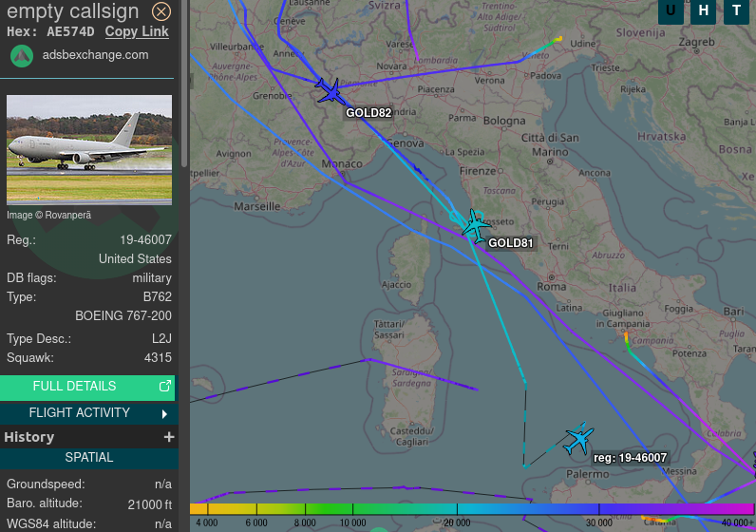This screenshot has width=756, height=532.
Task: Select the aircraft icon near Palermo
Action: pos(579,440)
